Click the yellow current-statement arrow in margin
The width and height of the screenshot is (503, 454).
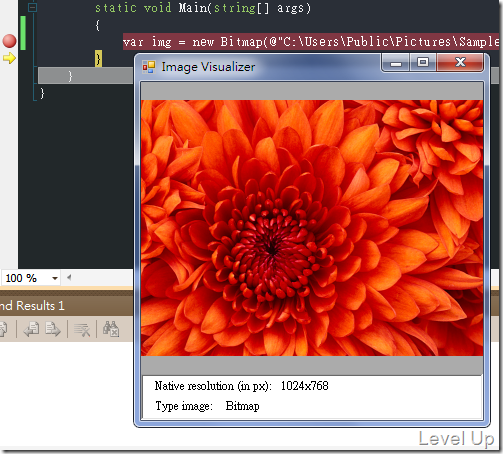click(9, 58)
